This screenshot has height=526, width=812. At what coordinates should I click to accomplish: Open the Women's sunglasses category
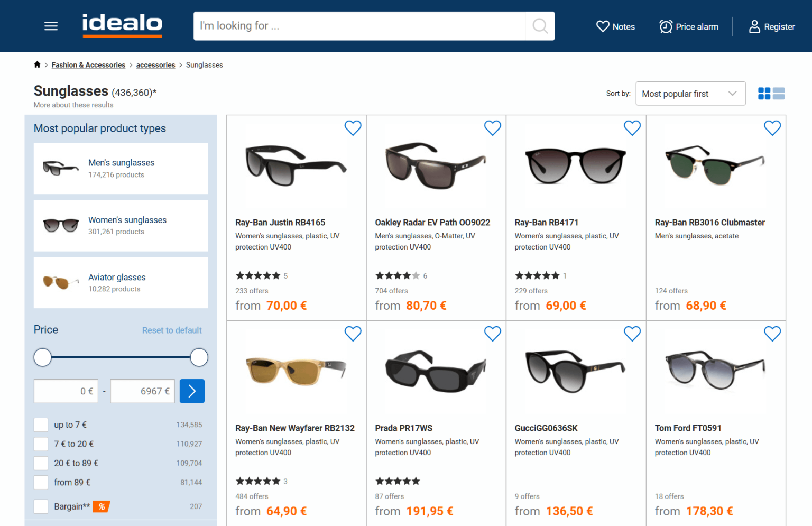127,220
